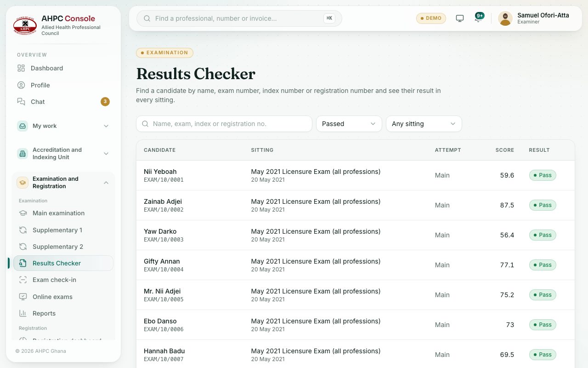Open Chat in the sidebar
This screenshot has height=368, width=588.
click(x=63, y=102)
